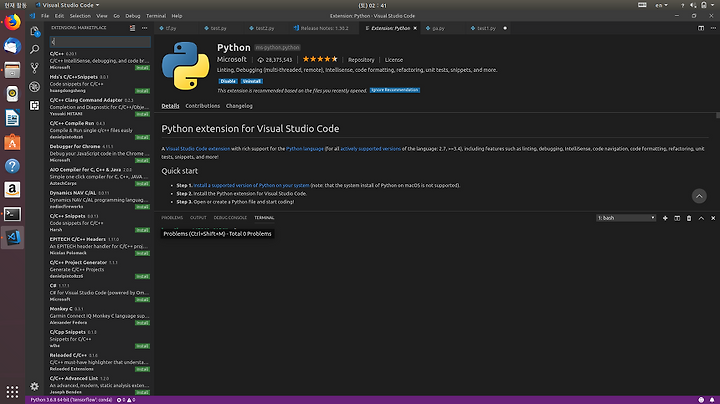Click the scroll-to-top round arrow button
Screen dimensions: 720x404
(x=699, y=196)
